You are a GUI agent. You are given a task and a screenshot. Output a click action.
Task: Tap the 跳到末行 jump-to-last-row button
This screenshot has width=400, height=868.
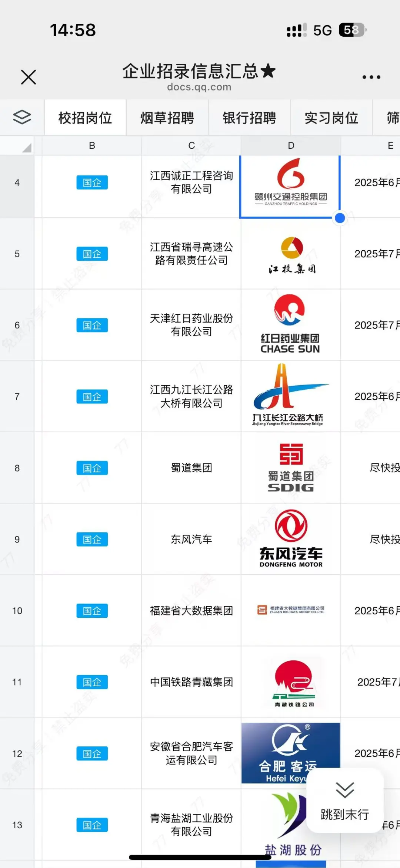click(x=345, y=801)
